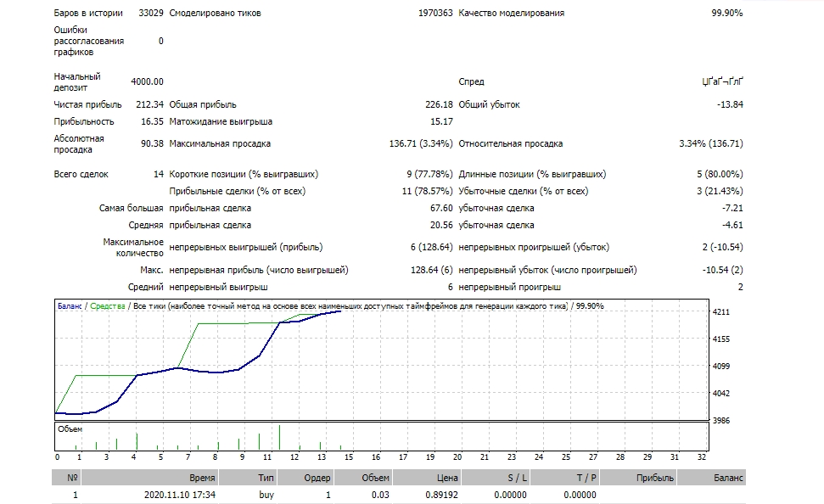
Task: Click the chart axis label 4042
Action: click(721, 393)
